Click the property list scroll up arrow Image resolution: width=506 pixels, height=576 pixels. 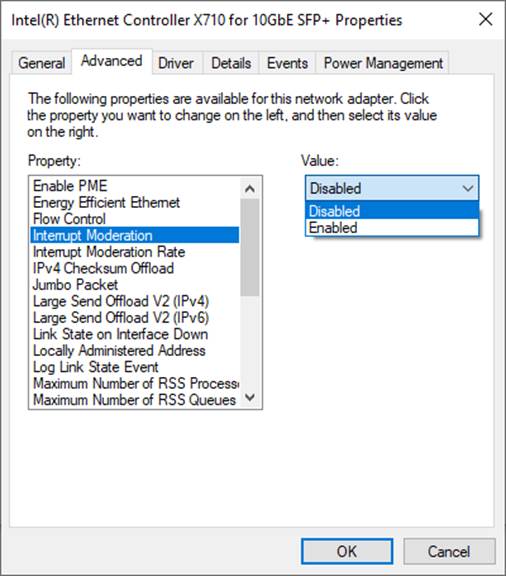coord(250,189)
